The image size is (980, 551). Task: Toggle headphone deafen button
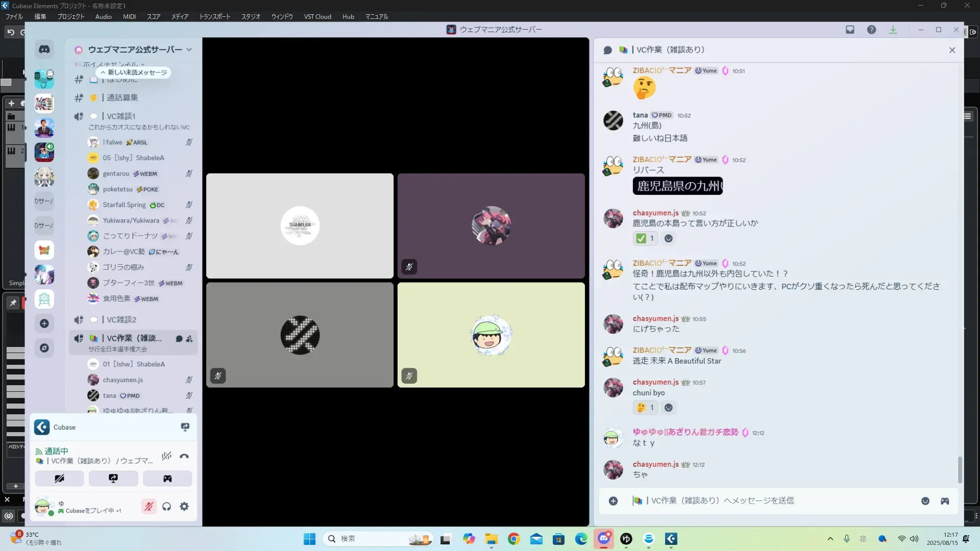click(166, 507)
